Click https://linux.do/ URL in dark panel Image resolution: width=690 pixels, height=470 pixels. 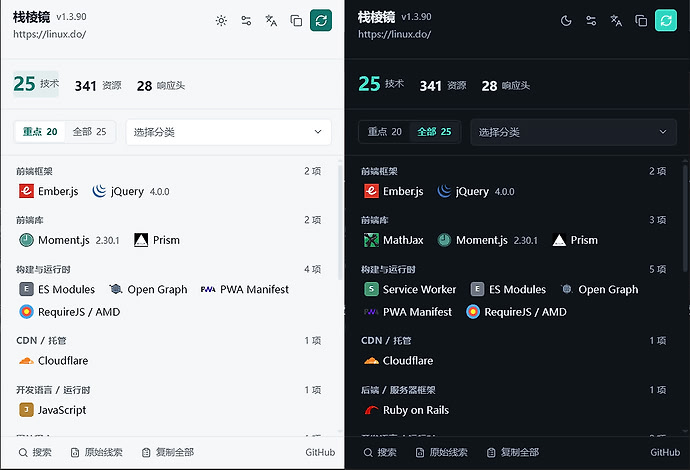(394, 34)
